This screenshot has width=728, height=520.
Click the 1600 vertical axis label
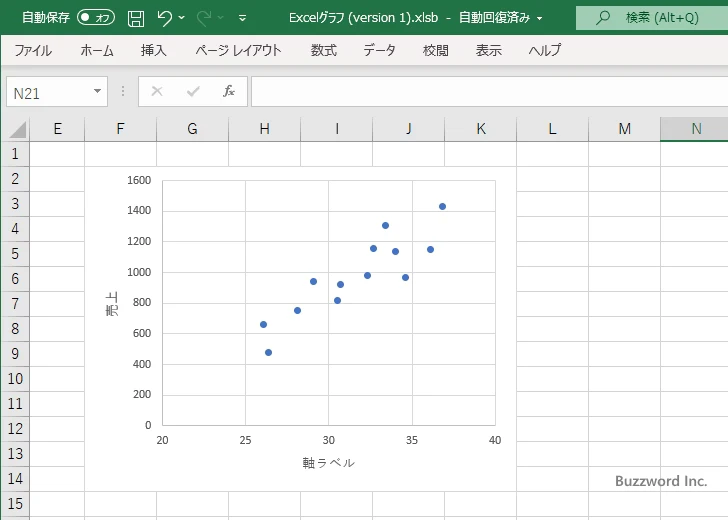139,180
